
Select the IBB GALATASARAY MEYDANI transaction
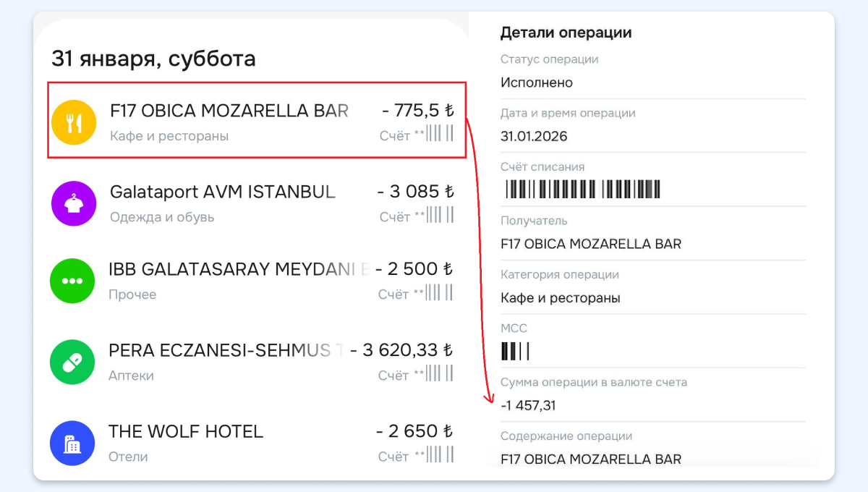[239, 269]
